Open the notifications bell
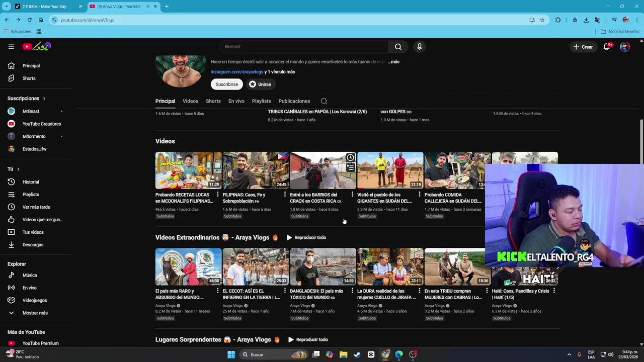Viewport: 644px width, 362px height. 607,47
